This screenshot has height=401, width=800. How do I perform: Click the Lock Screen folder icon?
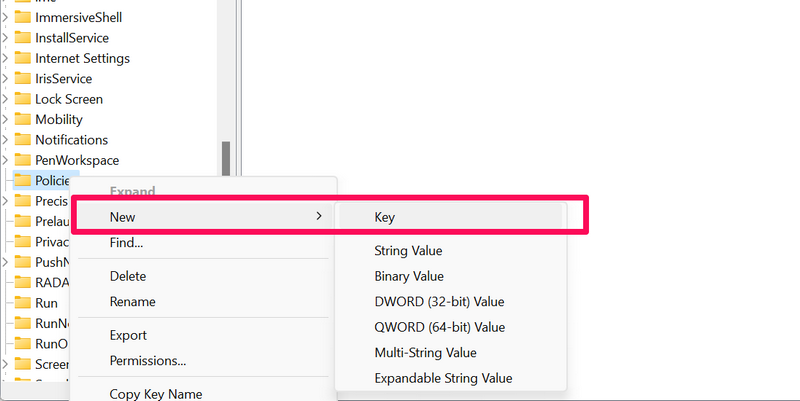point(22,99)
